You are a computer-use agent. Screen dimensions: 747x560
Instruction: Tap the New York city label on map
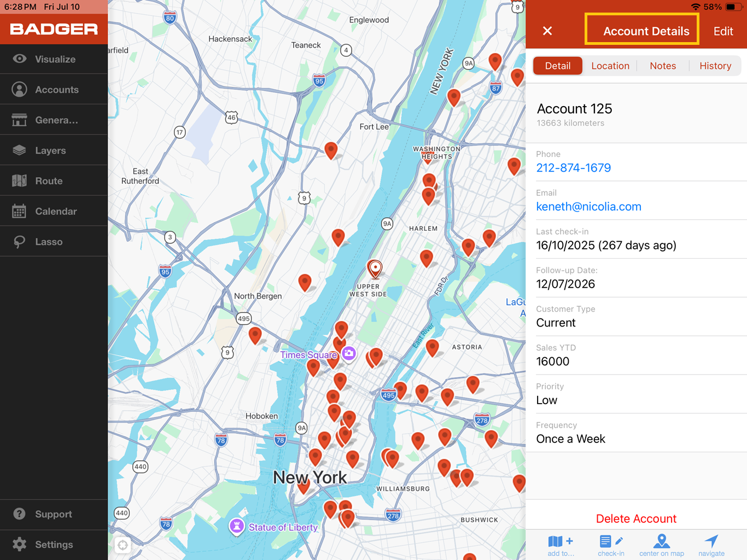[x=310, y=477]
